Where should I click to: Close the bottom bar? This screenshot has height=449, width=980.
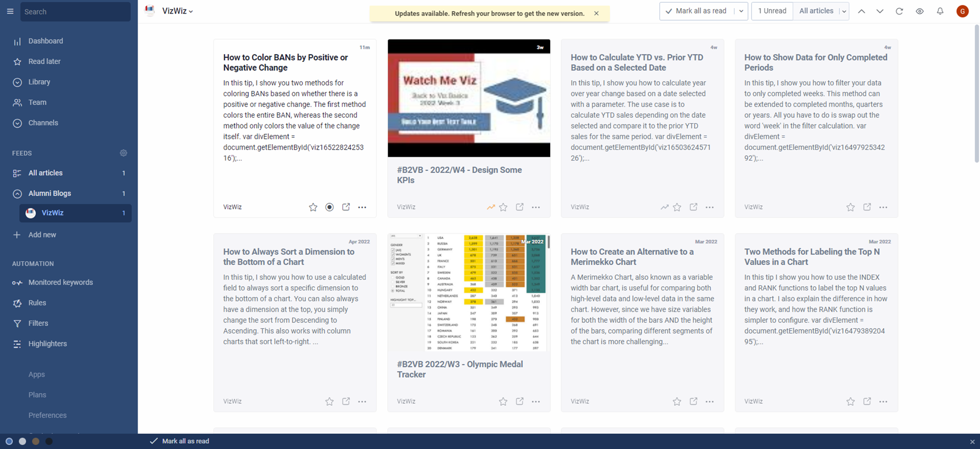click(972, 442)
